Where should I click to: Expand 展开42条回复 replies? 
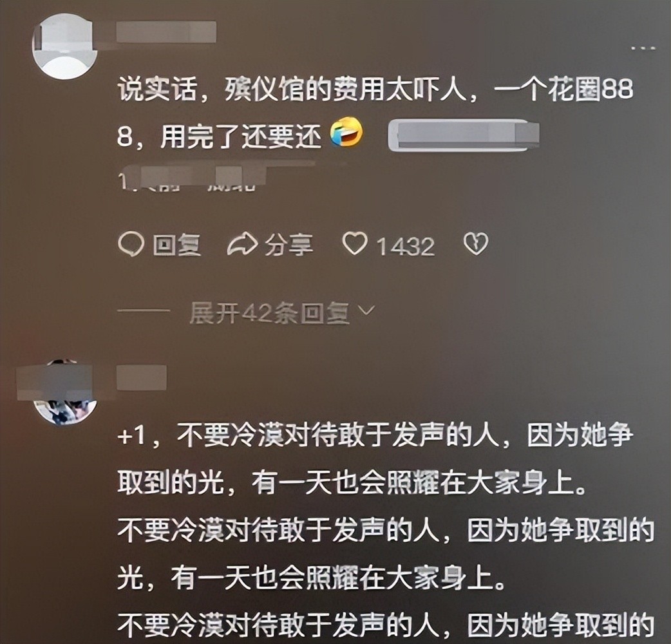(270, 313)
